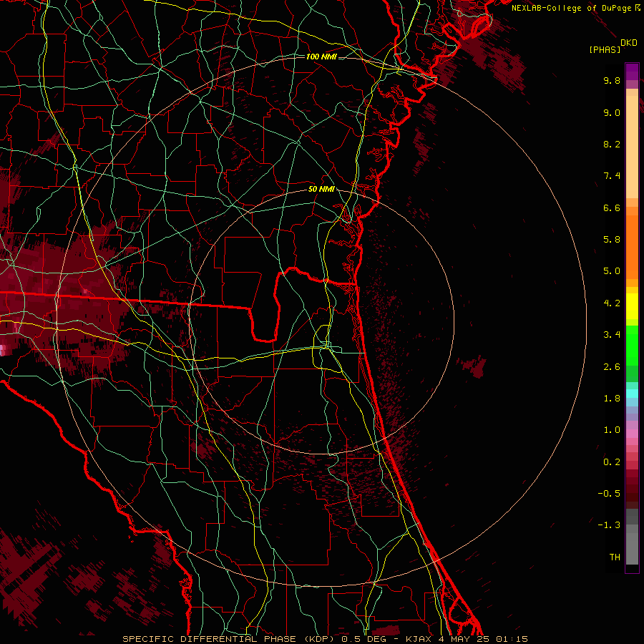Click the yellow band of the color bar
The image size is (644, 644).
click(632, 306)
